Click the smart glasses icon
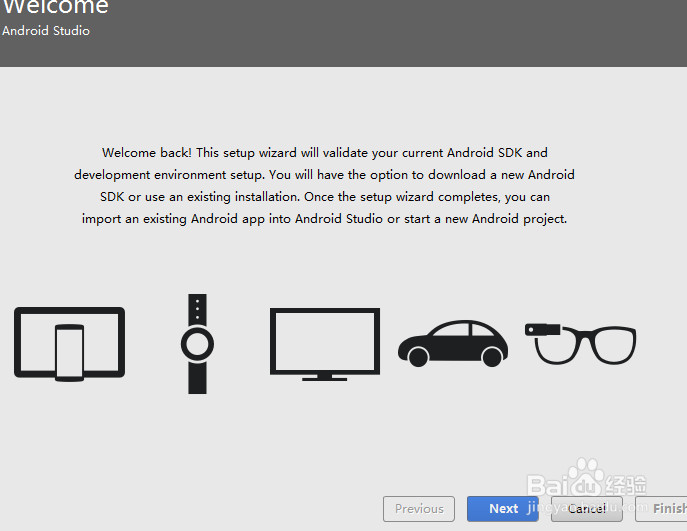The height and width of the screenshot is (531, 687). click(581, 344)
